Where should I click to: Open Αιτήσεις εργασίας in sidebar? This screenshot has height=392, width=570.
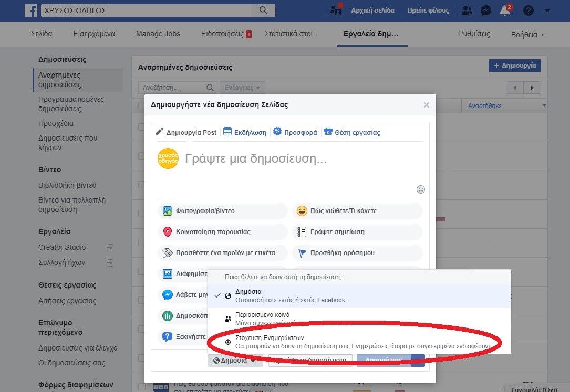pyautogui.click(x=67, y=301)
